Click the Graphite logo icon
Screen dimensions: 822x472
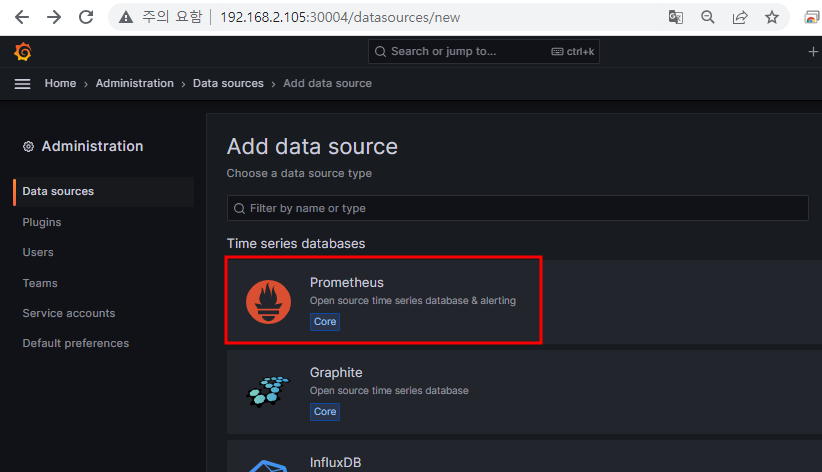click(268, 391)
